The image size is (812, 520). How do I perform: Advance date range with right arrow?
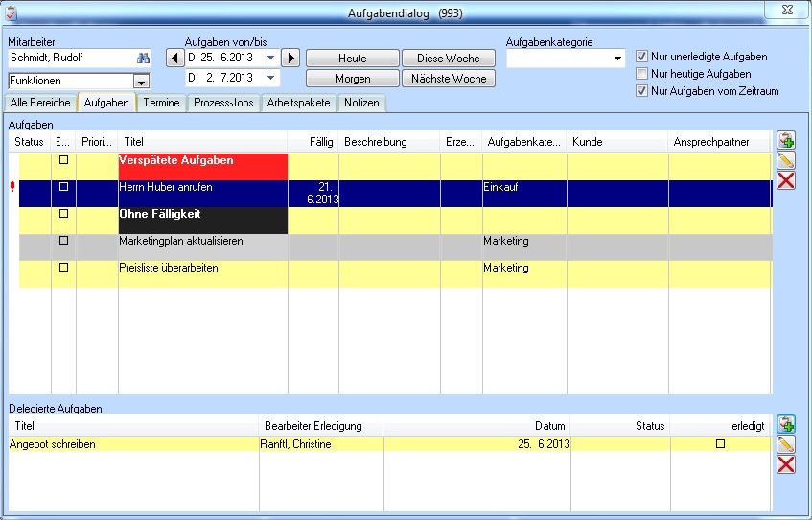[291, 58]
